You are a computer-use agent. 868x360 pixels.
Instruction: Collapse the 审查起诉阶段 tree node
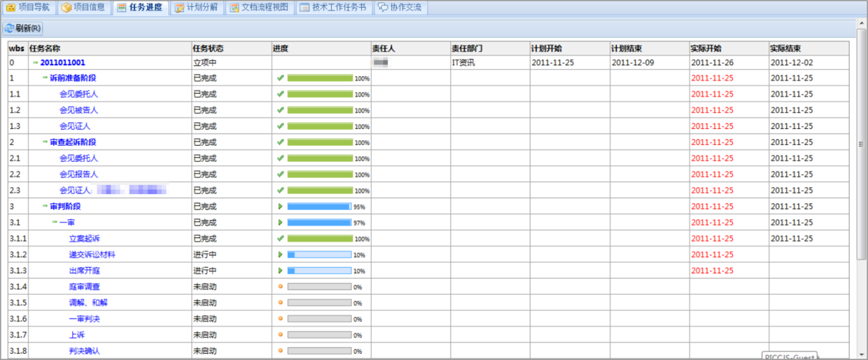click(45, 142)
